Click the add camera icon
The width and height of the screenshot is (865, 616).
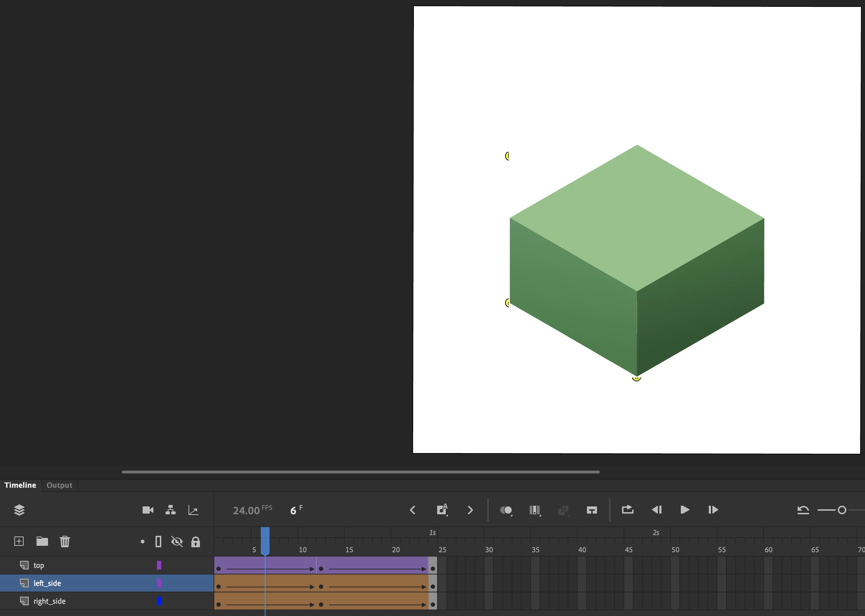148,510
